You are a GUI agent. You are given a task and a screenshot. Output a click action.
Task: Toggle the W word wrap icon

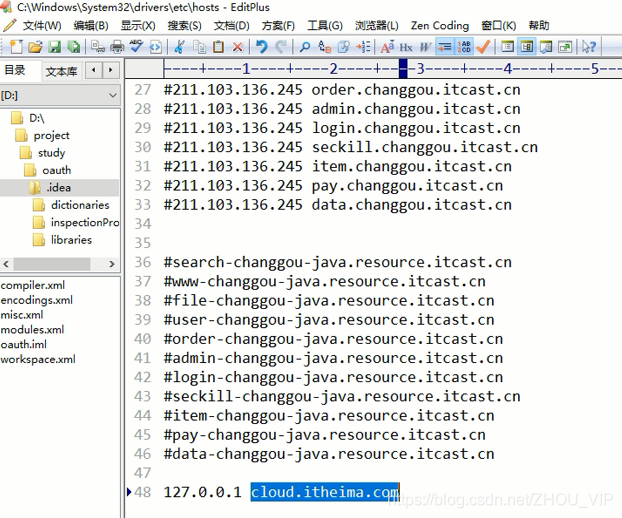pyautogui.click(x=425, y=47)
